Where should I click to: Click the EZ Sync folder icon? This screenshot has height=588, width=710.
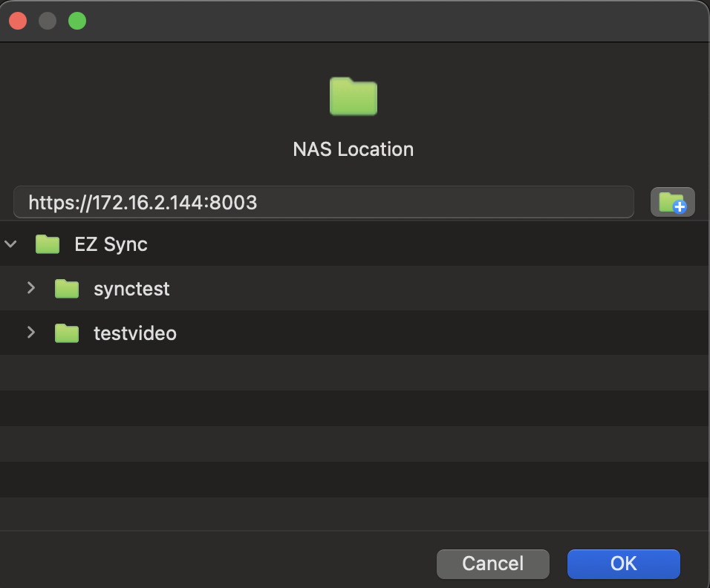tap(48, 244)
